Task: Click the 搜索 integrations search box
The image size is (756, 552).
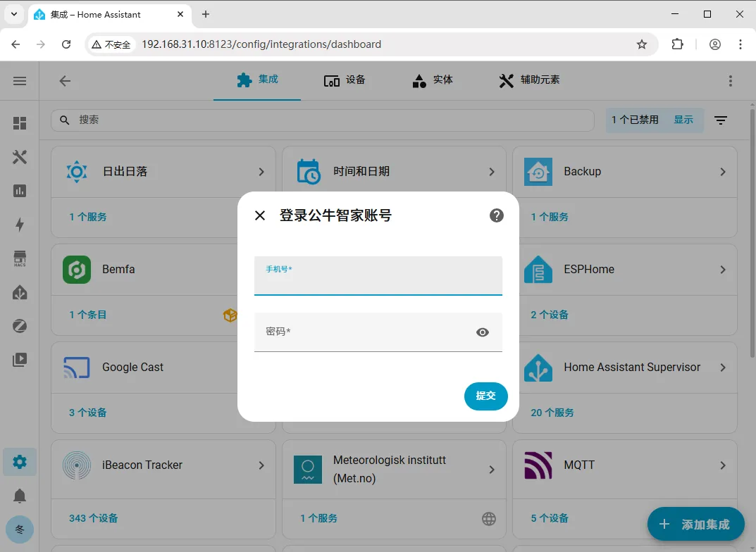Action: click(323, 120)
